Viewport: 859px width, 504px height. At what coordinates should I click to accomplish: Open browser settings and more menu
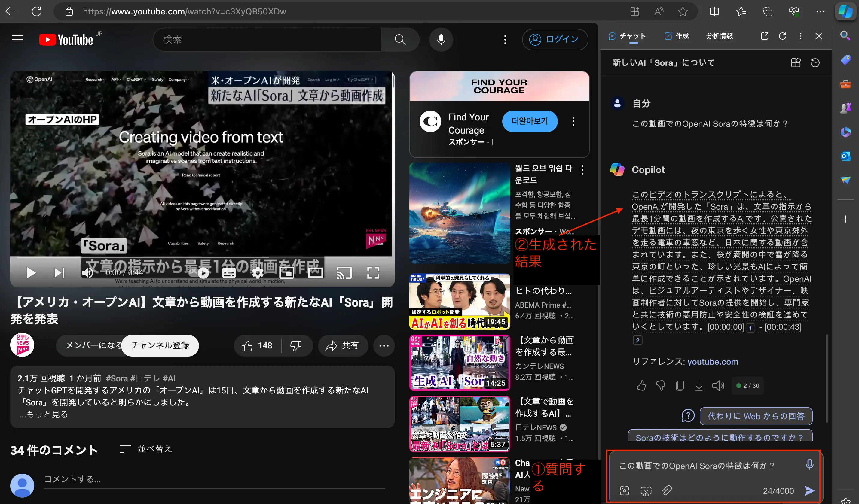coord(821,11)
